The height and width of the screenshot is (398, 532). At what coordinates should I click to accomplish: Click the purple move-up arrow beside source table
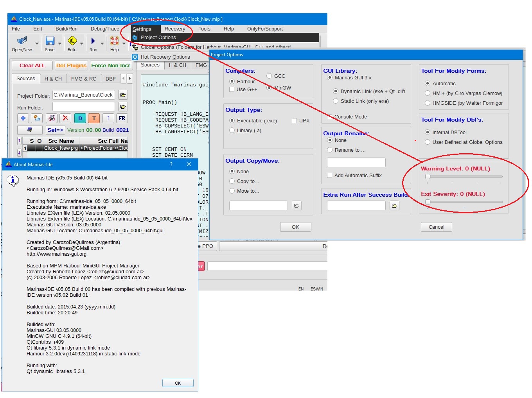pyautogui.click(x=19, y=141)
